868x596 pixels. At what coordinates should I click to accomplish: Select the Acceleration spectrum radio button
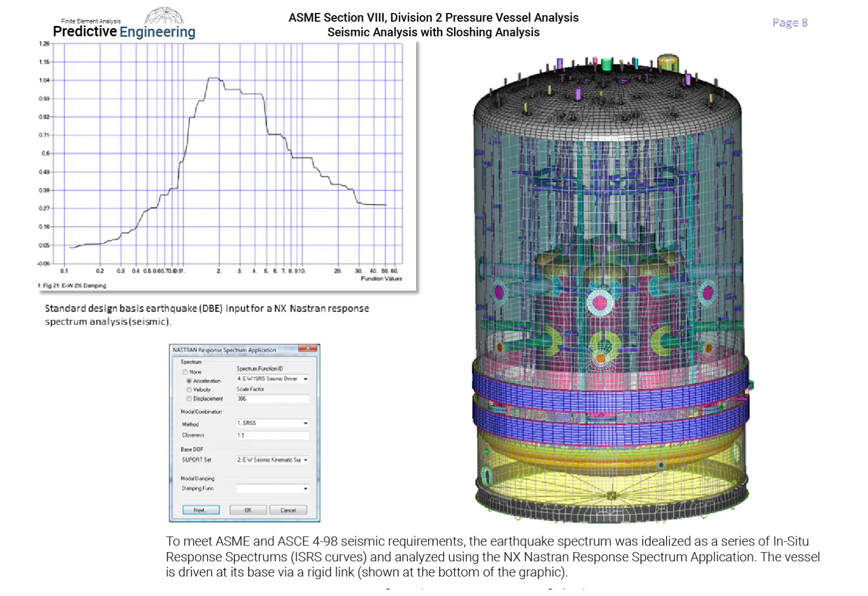click(189, 381)
